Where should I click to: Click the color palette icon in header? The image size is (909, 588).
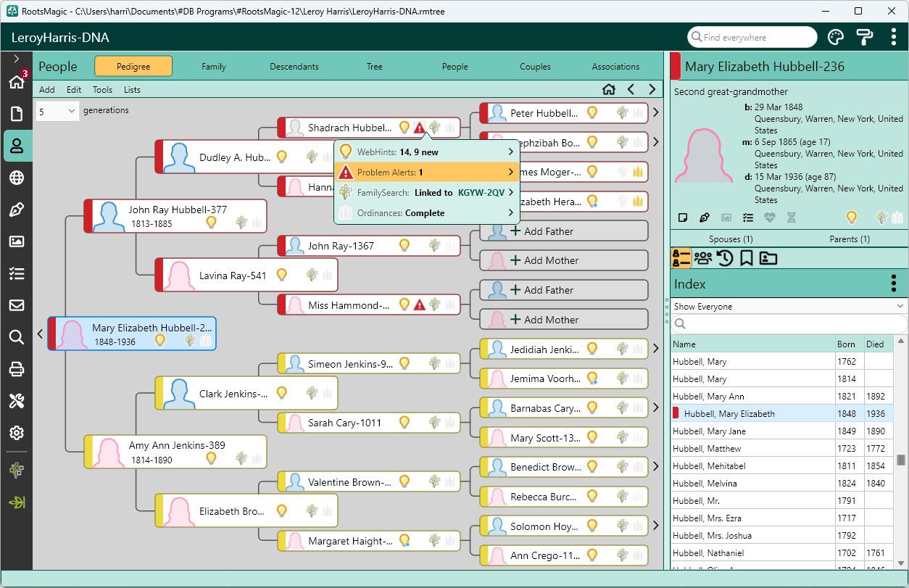click(836, 38)
